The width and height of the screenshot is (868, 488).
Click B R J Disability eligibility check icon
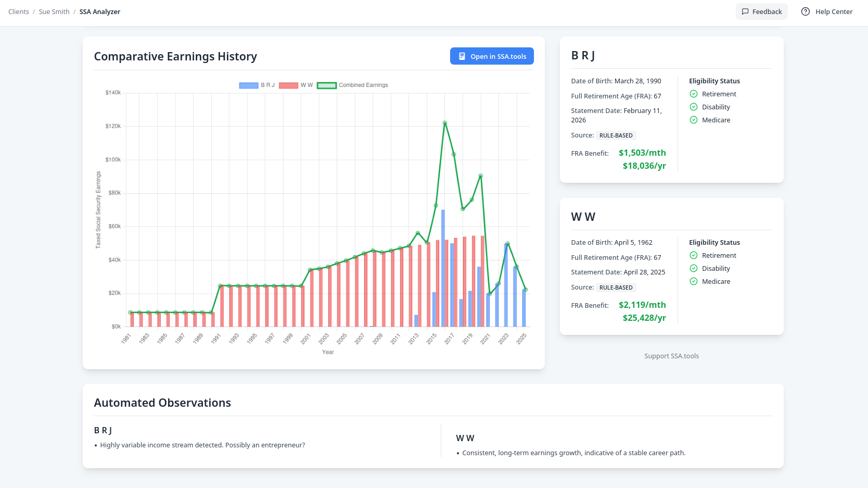(694, 107)
